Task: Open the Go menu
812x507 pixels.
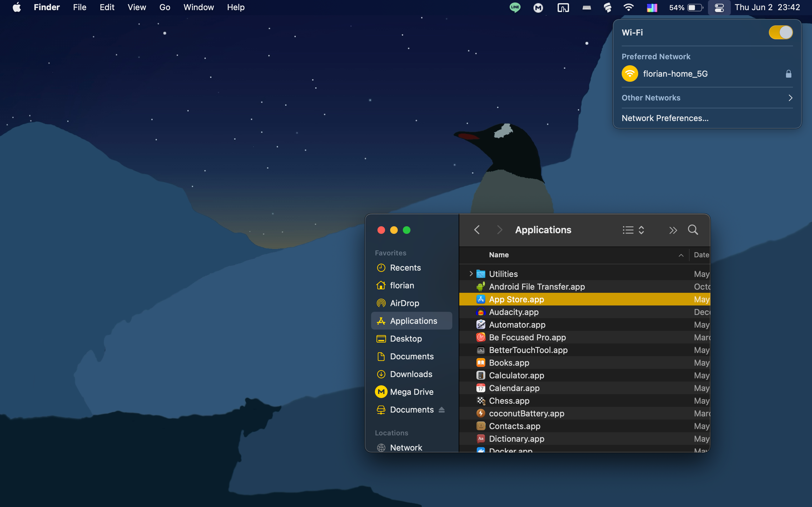Action: pos(164,7)
